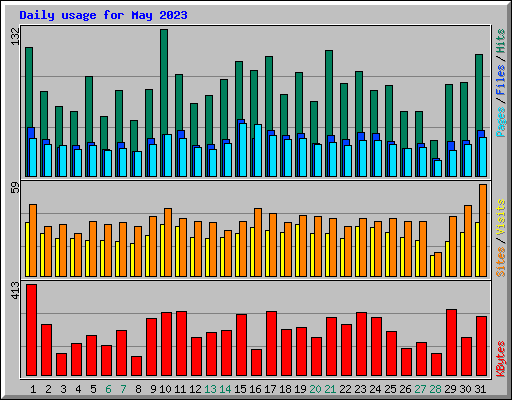Click the red KBytes bar for day 29
Screen dimensions: 512x400
tap(451, 343)
